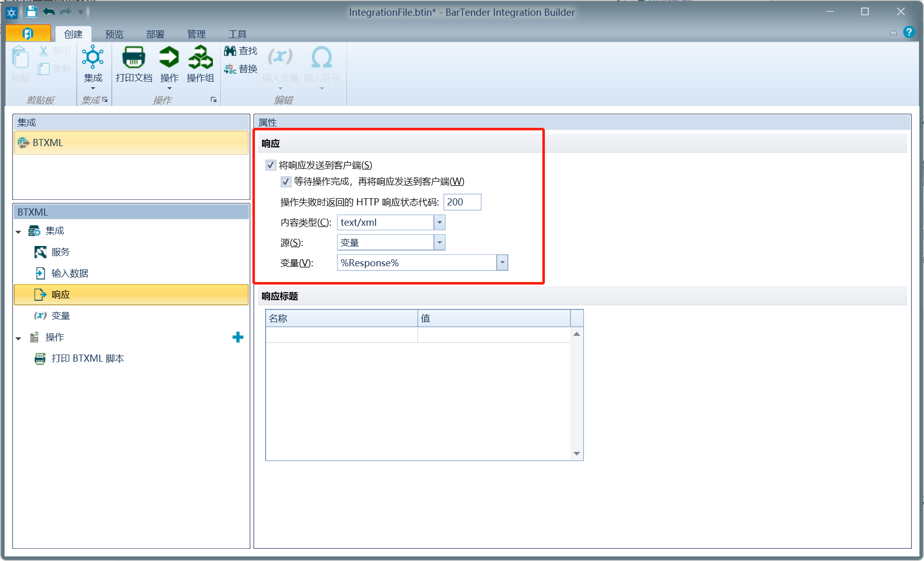Click the empty 名称 cell in headers table

click(x=342, y=335)
